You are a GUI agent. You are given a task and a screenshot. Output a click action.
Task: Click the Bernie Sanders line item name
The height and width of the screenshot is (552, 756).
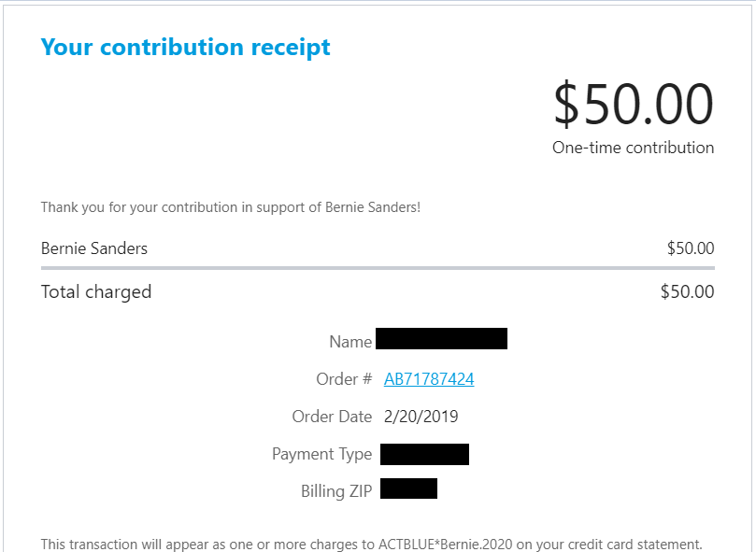click(94, 248)
